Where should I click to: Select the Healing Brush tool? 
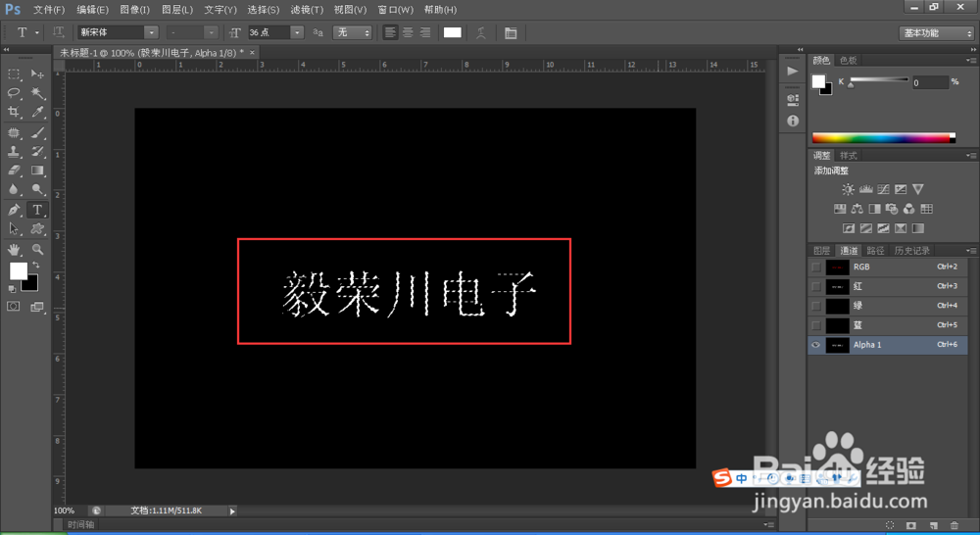point(13,132)
